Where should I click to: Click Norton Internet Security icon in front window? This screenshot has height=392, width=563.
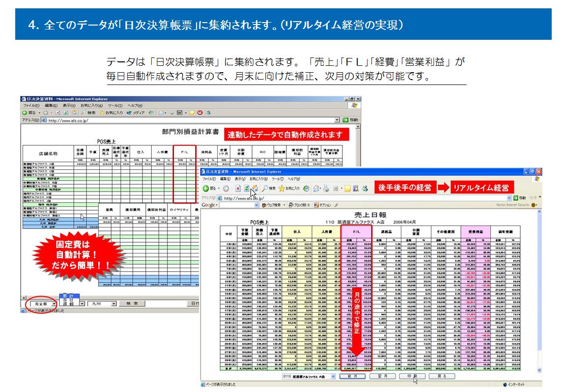(534, 205)
